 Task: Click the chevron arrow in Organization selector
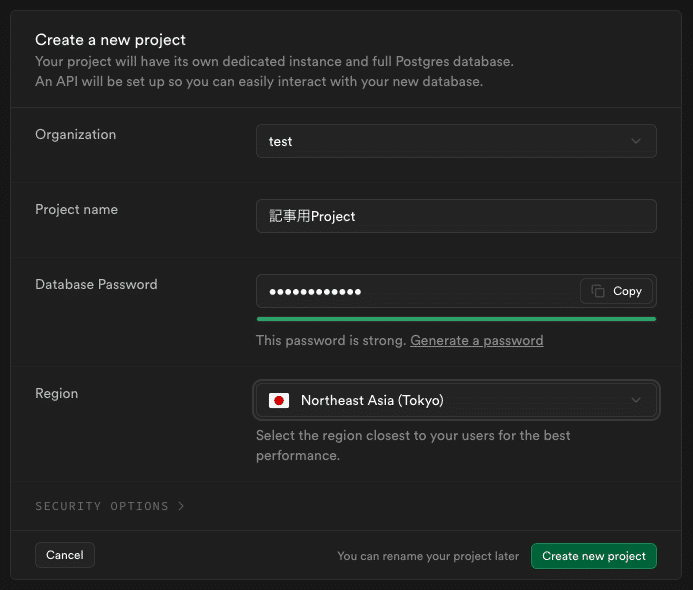click(636, 141)
